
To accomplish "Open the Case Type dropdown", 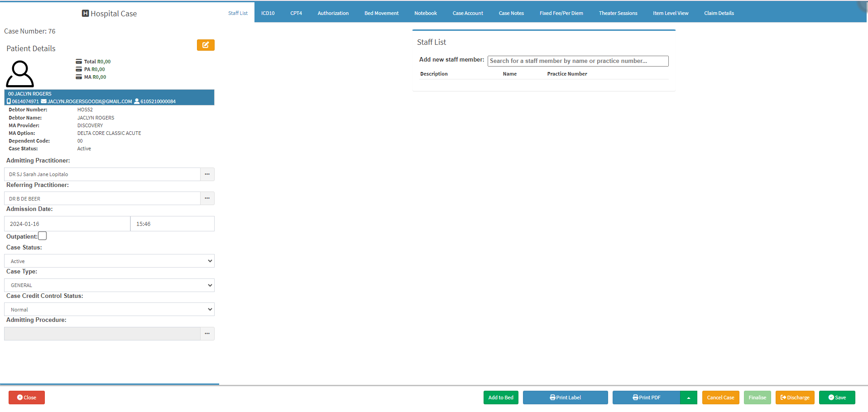I will [x=109, y=285].
